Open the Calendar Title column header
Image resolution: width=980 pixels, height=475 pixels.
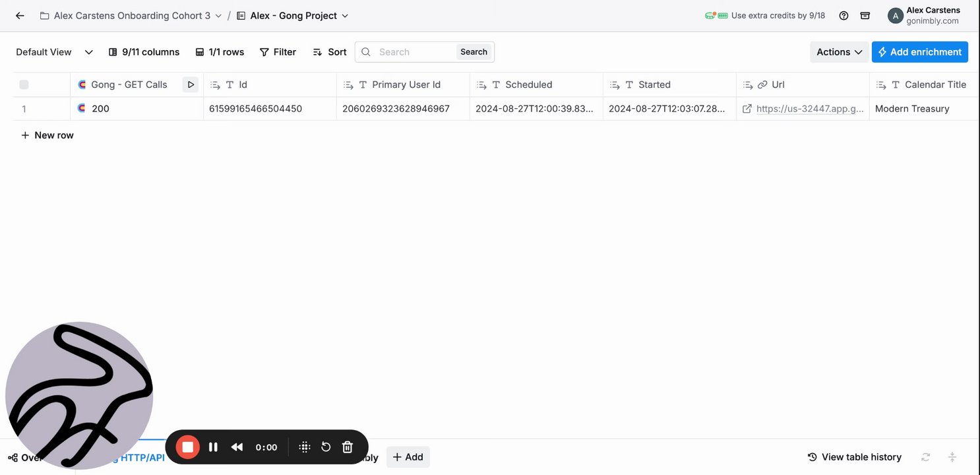pos(925,84)
